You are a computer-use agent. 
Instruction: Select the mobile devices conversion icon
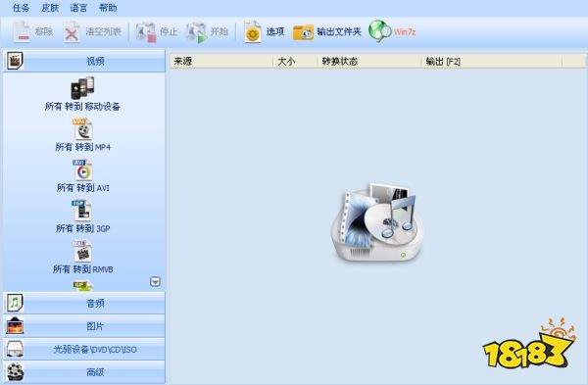coord(82,88)
